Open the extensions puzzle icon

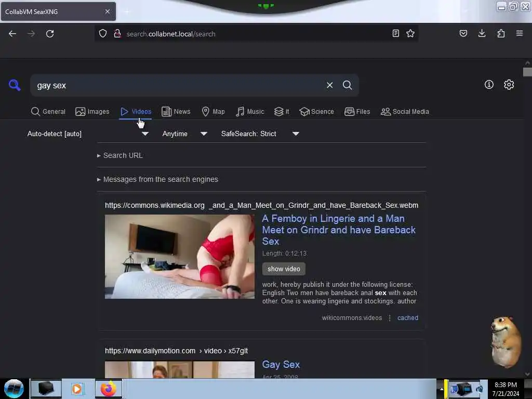[501, 33]
